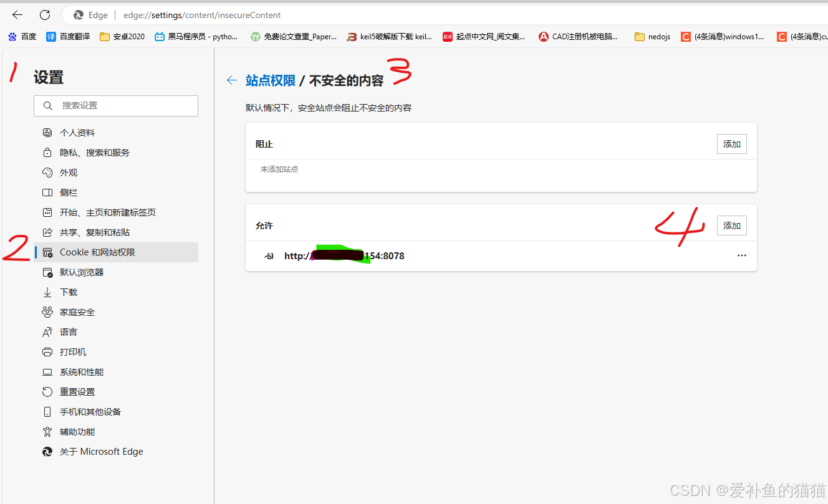
Task: Click 未添加站点 text in 阻止 list
Action: [279, 169]
